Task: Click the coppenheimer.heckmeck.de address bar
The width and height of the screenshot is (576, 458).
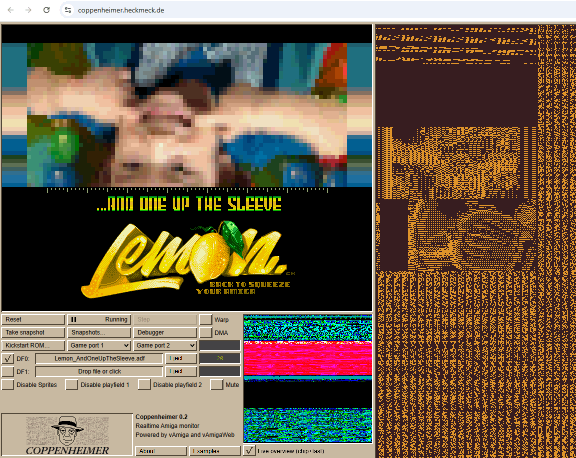Action: click(x=121, y=10)
